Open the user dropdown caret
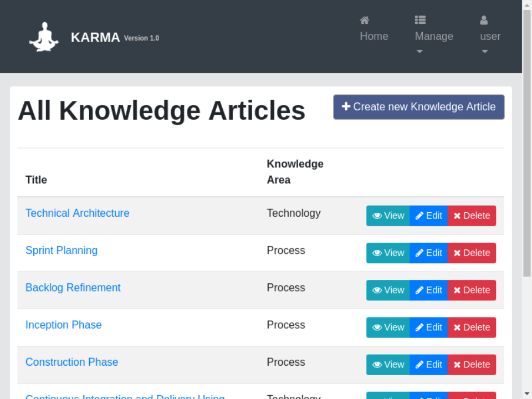Screen dimensions: 532x399 (x=485, y=52)
